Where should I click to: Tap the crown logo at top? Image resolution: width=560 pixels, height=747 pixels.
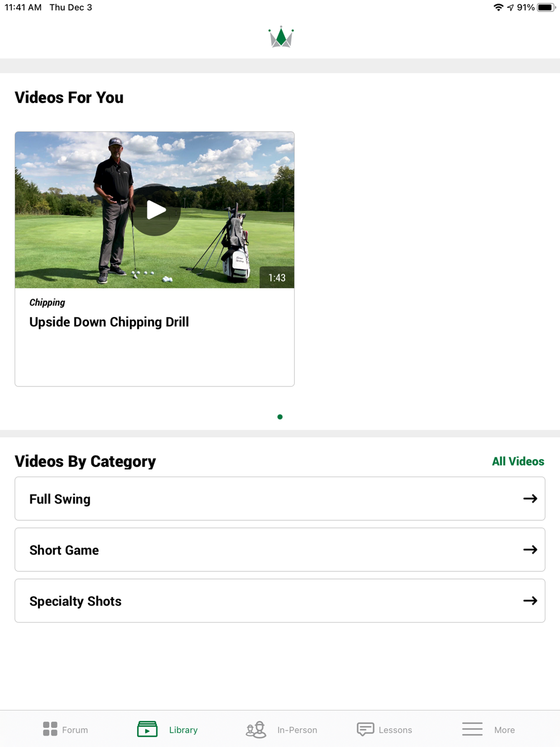click(x=281, y=38)
